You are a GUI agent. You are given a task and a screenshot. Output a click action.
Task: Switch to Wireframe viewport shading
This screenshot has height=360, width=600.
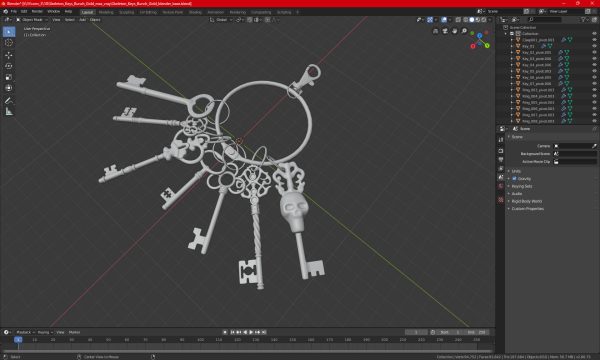coord(466,20)
